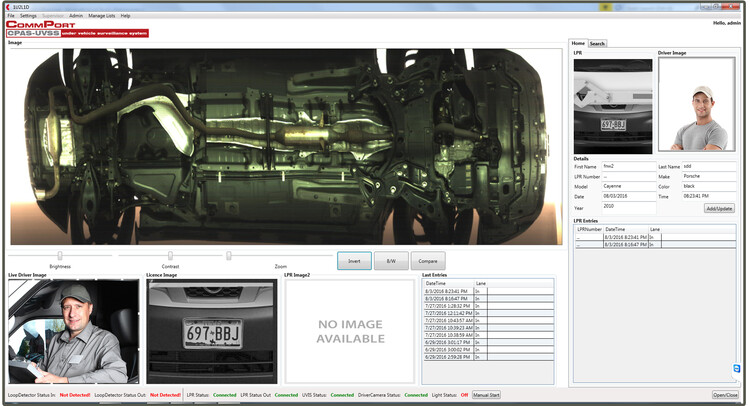750x406 pixels.
Task: Click the Make field showing Porsche
Action: tap(709, 176)
